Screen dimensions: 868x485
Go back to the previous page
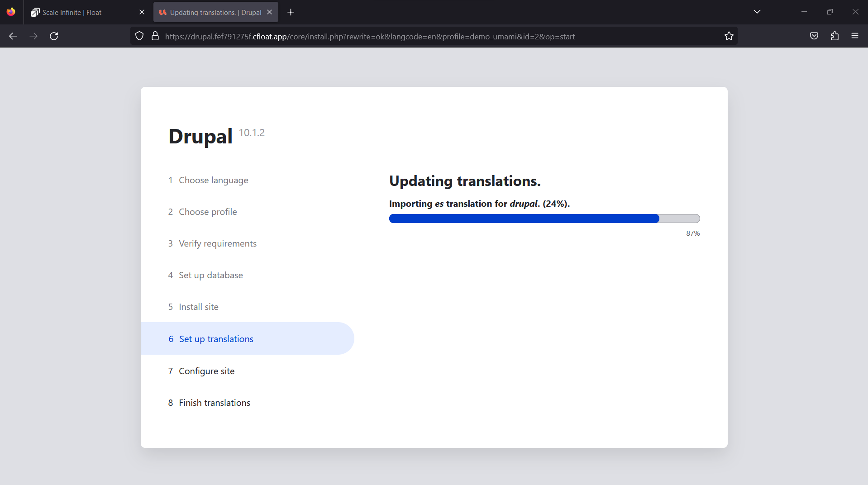13,36
